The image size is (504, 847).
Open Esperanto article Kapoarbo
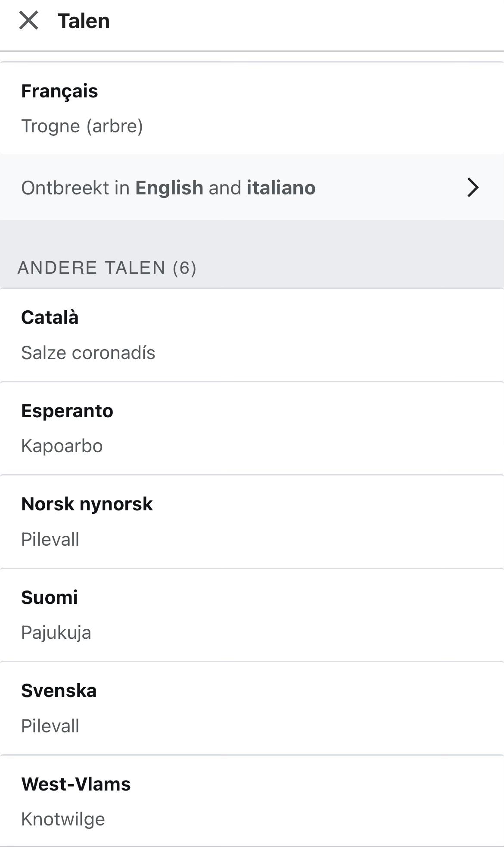coord(62,446)
